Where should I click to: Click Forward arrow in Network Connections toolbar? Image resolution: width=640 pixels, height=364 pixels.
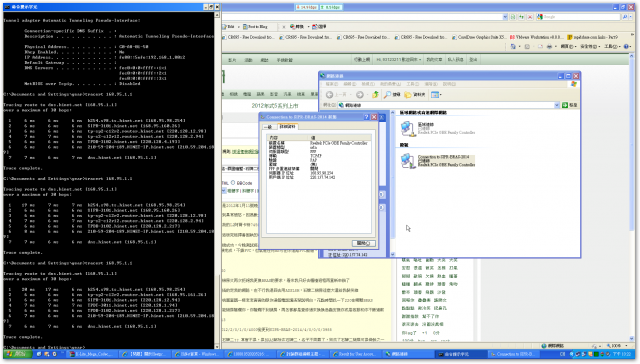(x=360, y=95)
